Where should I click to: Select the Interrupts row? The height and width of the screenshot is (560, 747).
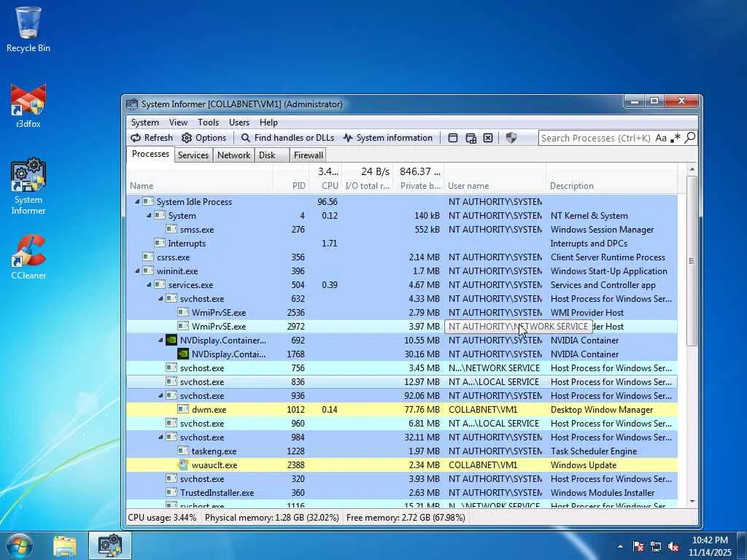[402, 244]
